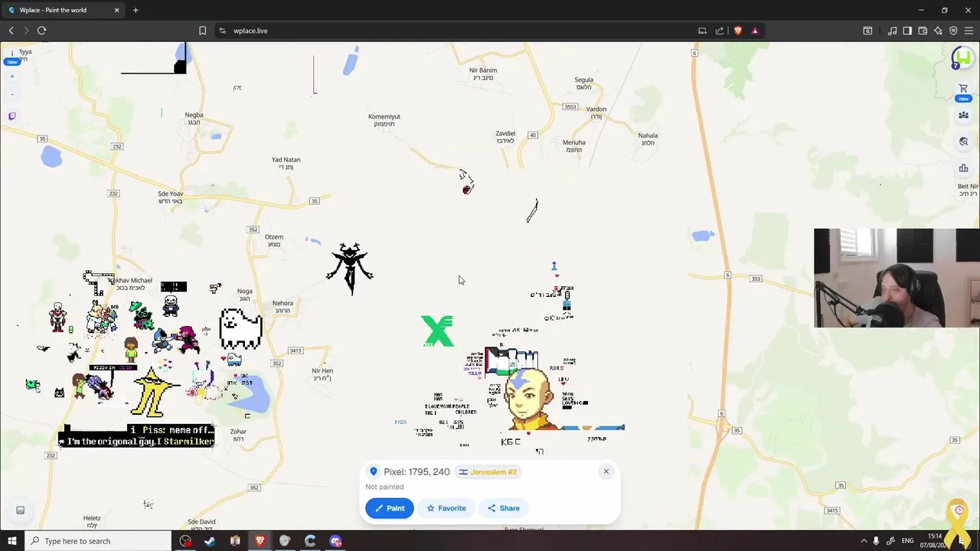Open the leaderboard bar chart icon
The height and width of the screenshot is (551, 980).
coord(963,168)
